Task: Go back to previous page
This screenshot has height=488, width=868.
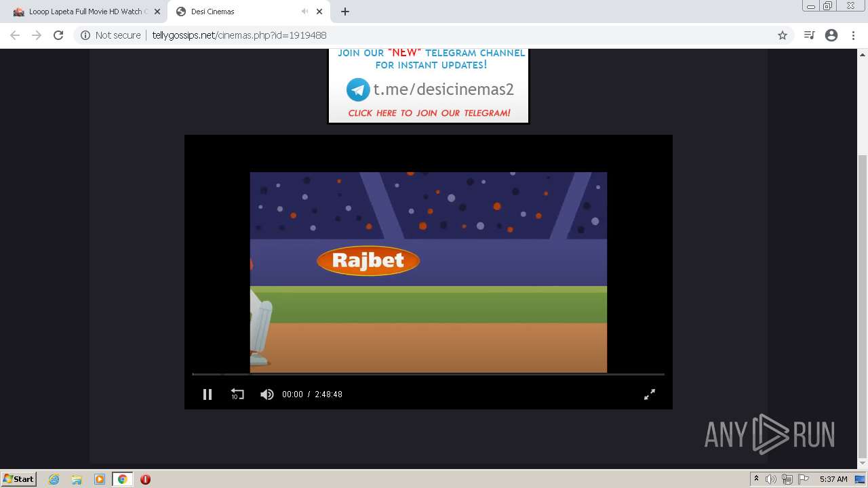Action: [15, 35]
